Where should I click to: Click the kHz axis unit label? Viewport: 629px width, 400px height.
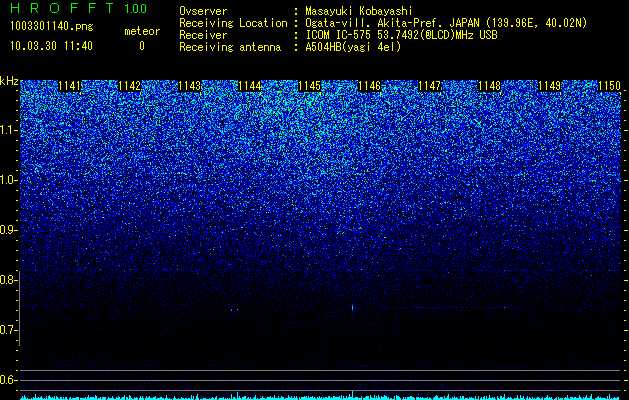(9, 81)
